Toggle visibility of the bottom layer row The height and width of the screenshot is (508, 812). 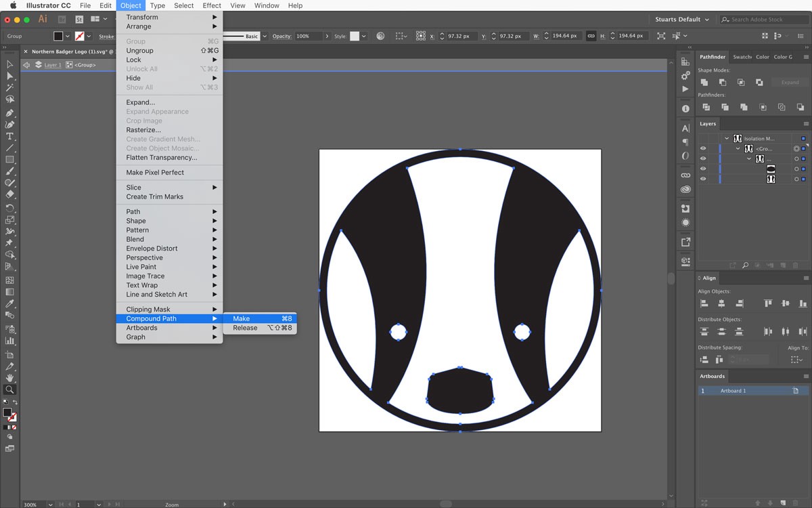(703, 179)
